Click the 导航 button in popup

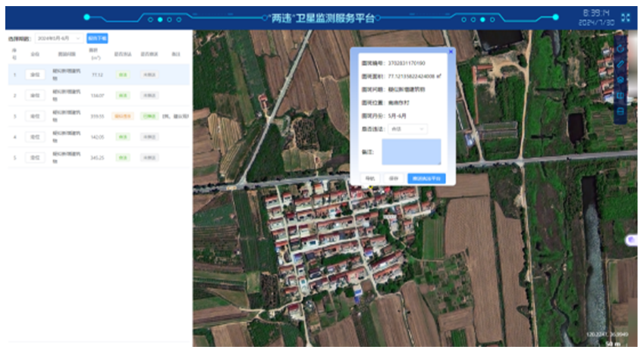pos(370,179)
